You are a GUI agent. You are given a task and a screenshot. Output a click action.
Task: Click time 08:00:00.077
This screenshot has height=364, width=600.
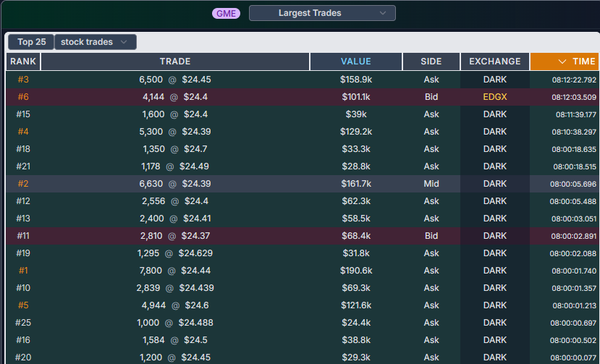click(574, 357)
